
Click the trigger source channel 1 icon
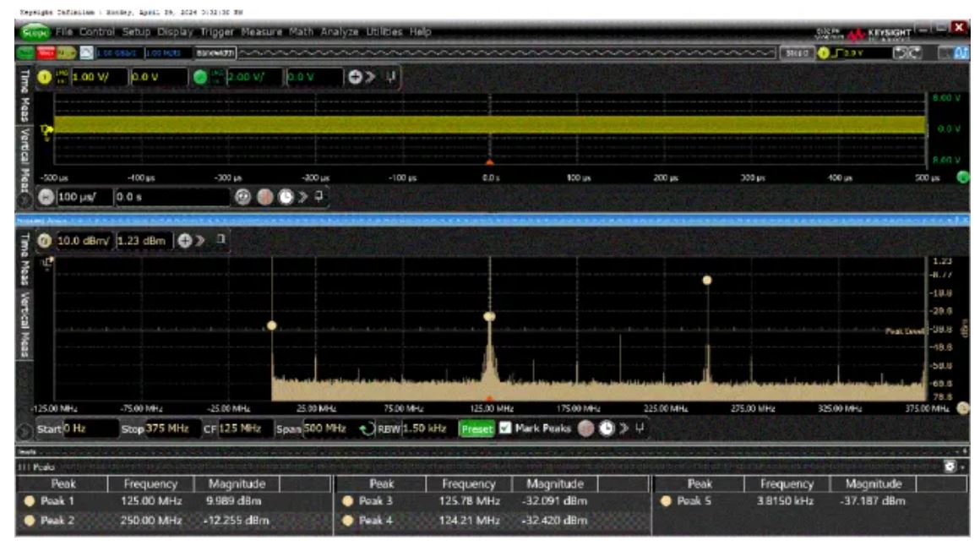[824, 53]
